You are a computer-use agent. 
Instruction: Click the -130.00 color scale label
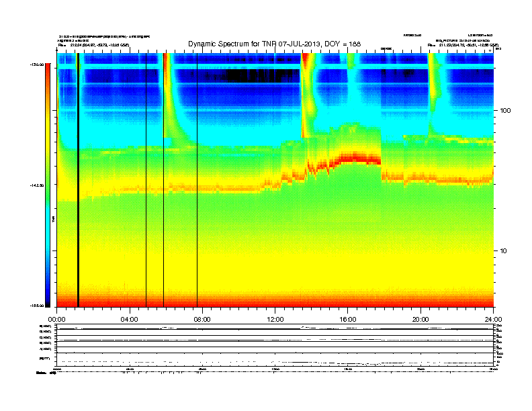(x=37, y=64)
